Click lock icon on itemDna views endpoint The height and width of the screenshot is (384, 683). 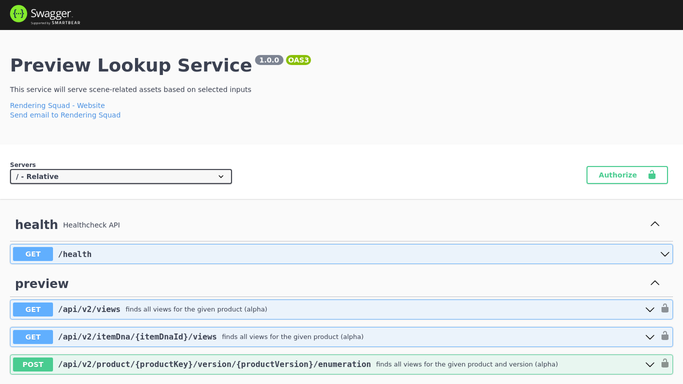665,336
